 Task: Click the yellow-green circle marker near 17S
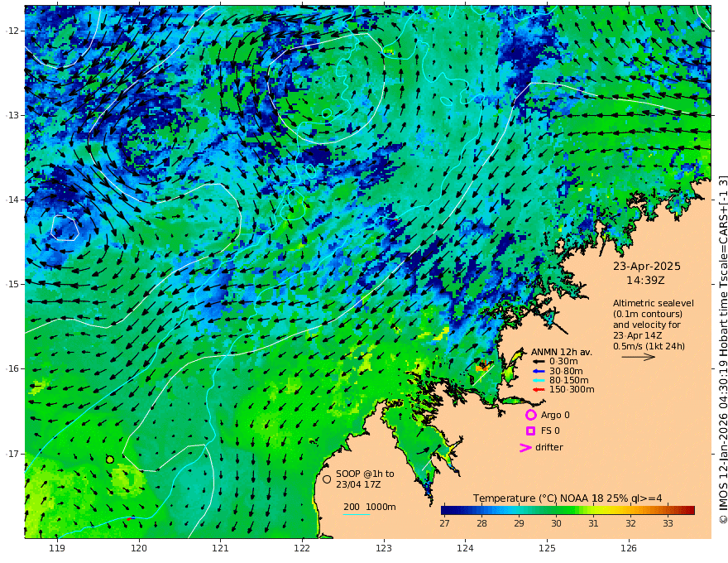(x=110, y=460)
